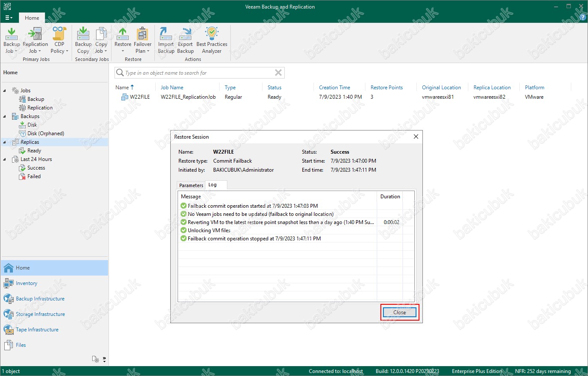Open the help question mark icon
This screenshot has height=376, width=588.
click(x=582, y=17)
